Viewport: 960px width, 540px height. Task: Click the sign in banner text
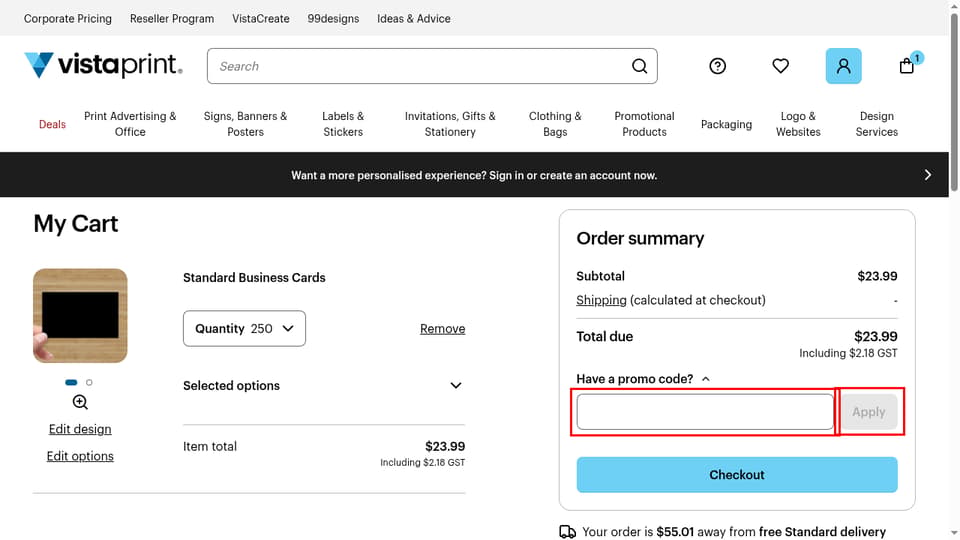[x=474, y=175]
